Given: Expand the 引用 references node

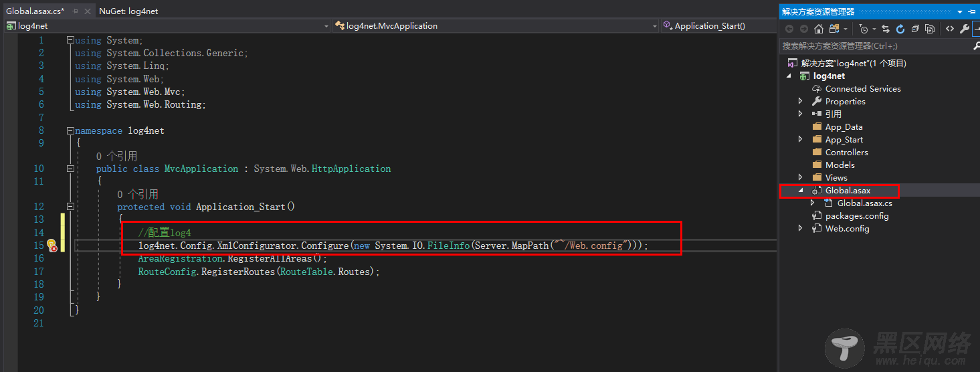Looking at the screenshot, I should pyautogui.click(x=801, y=114).
